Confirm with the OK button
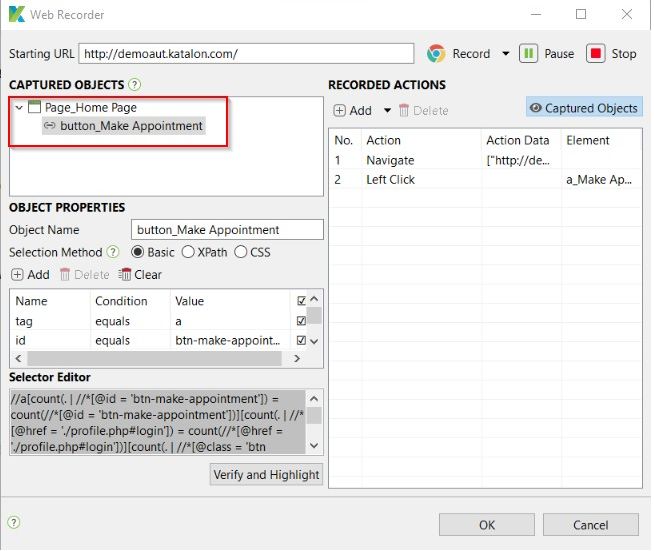This screenshot has width=654, height=551. coord(487,525)
